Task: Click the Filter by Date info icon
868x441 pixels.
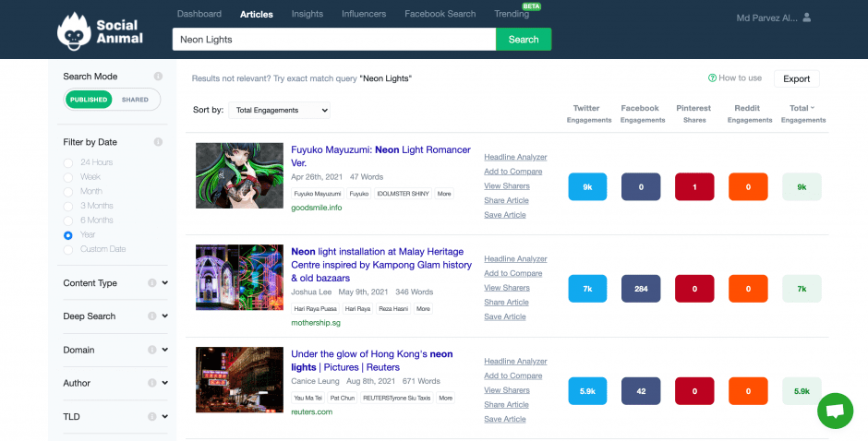Action: [158, 142]
